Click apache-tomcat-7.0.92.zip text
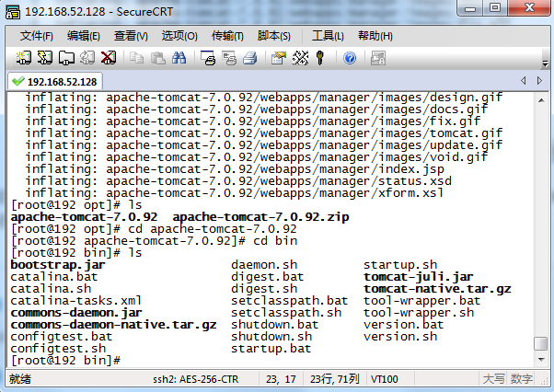 pos(260,217)
